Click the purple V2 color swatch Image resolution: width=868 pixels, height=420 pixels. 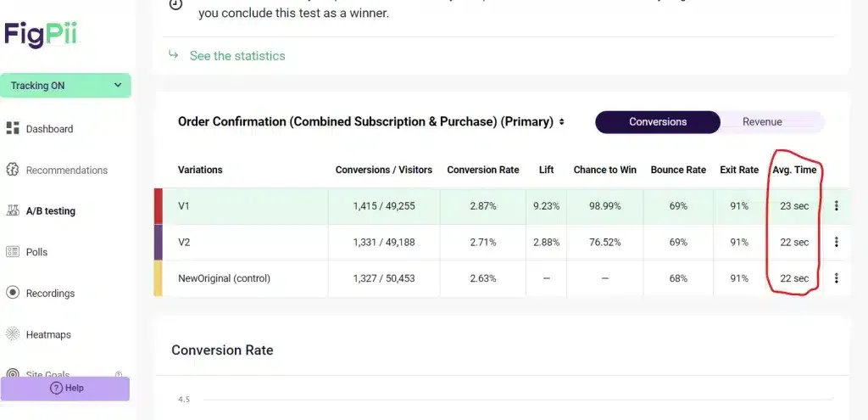point(158,242)
